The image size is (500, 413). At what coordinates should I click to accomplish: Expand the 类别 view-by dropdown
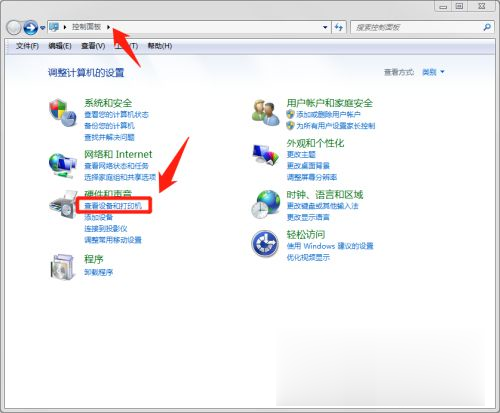[x=433, y=72]
